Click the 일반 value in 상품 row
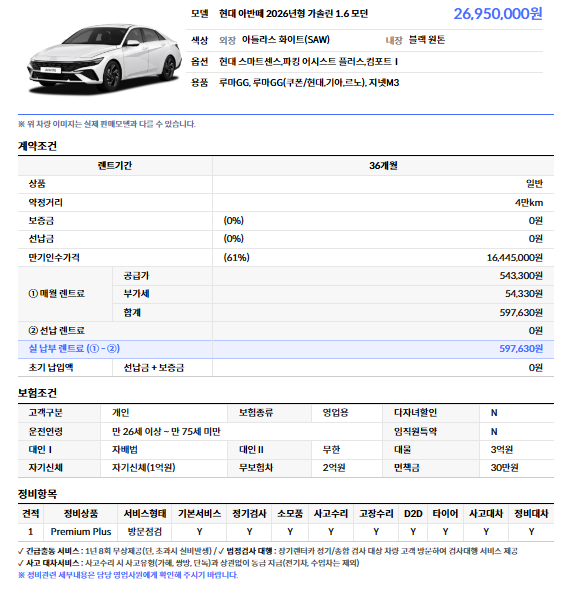This screenshot has height=589, width=563. point(534,184)
